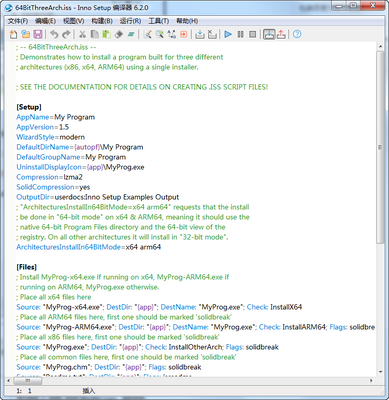Screen dimensions: 389x400
Task: Click the Paste toolbar icon
Action: tap(107, 34)
